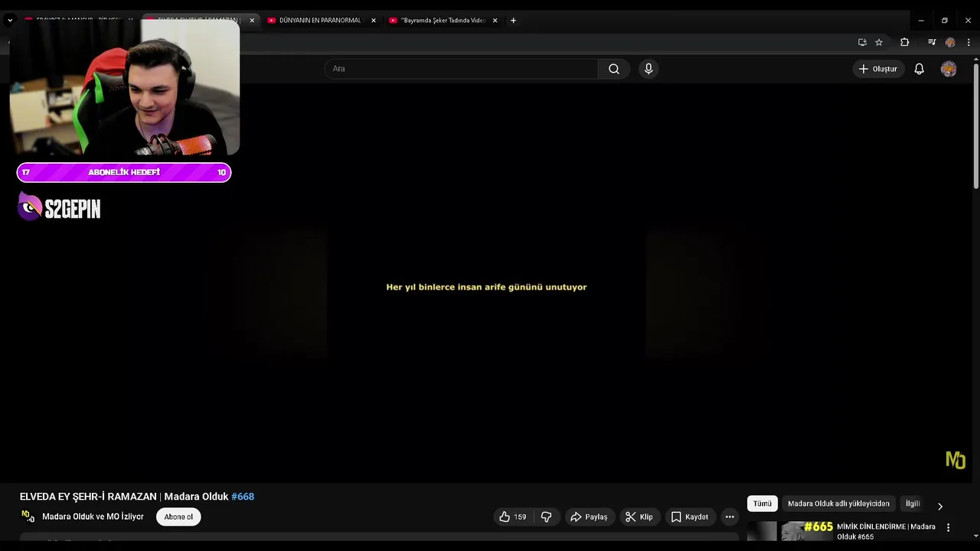
Task: Expand filter chips with right chevron
Action: click(940, 506)
